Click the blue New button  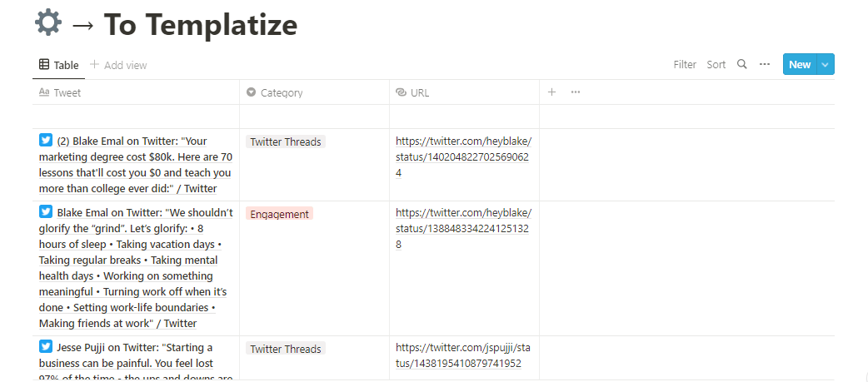[x=800, y=64]
